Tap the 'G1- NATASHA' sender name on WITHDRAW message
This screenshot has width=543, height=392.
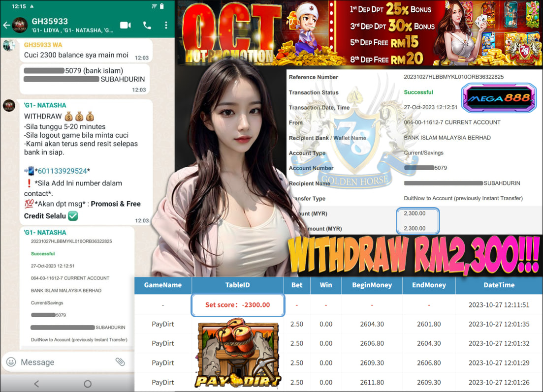click(x=45, y=105)
